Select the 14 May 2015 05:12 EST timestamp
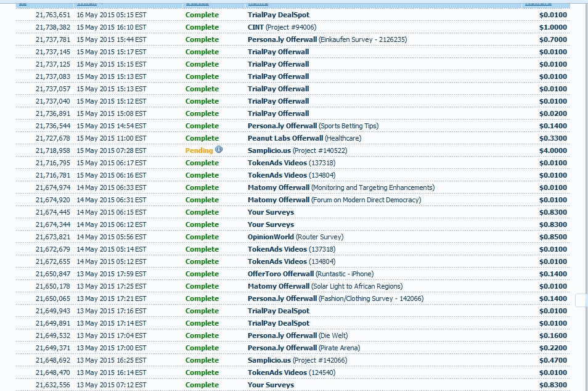Image resolution: width=588 pixels, height=391 pixels. [x=112, y=262]
